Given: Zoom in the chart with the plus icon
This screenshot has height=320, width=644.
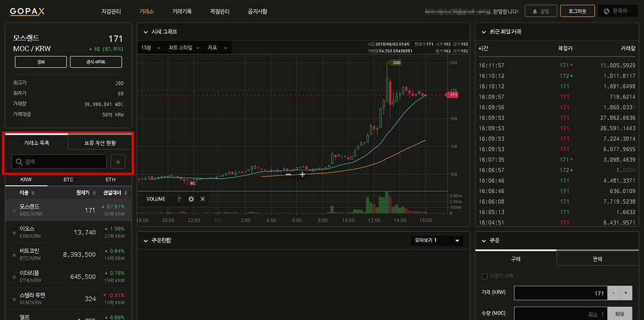Looking at the screenshot, I should (303, 174).
